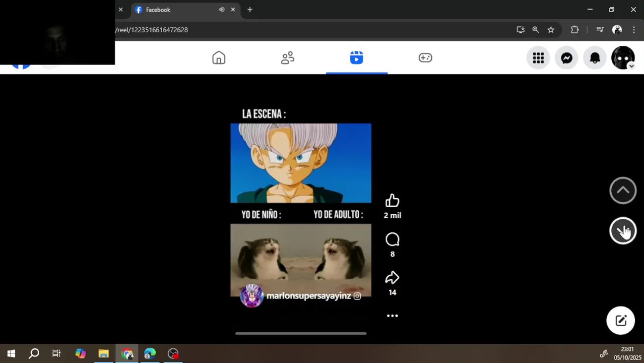The width and height of the screenshot is (644, 363).
Task: Open the Facebook apps grid menu
Action: (538, 58)
